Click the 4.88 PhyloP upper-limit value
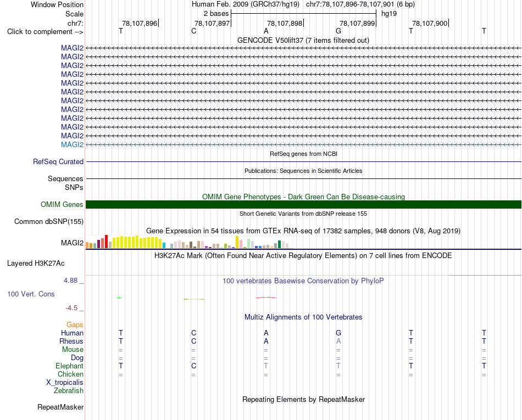Viewport: 522px width, 420px height. 70,281
